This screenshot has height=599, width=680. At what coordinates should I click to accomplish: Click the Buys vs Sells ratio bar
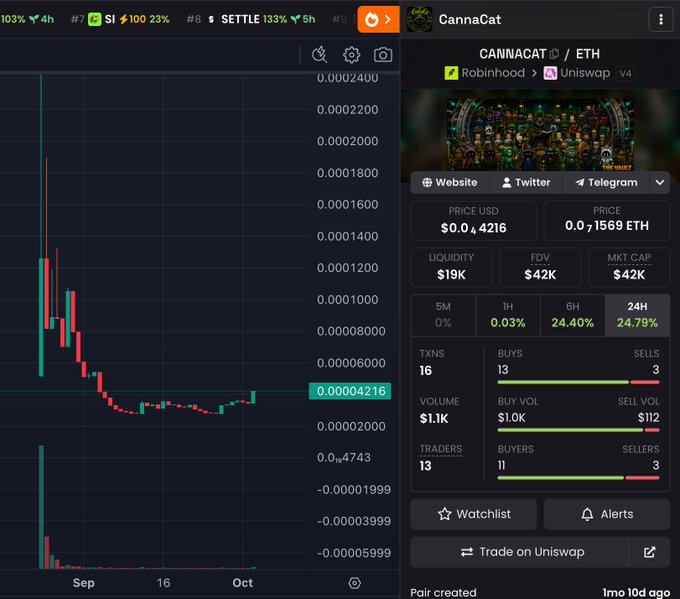tap(579, 382)
